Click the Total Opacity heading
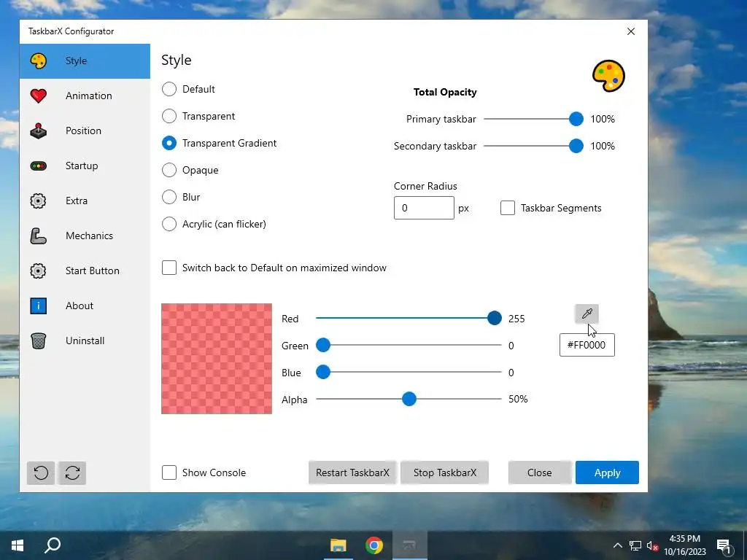The height and width of the screenshot is (560, 747). pos(445,93)
